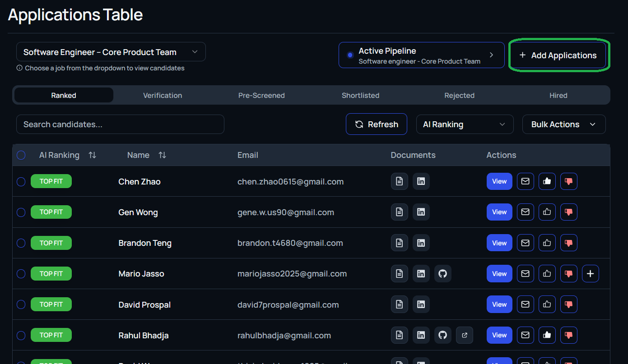Expand the AI Ranking filter dropdown
This screenshot has width=628, height=364.
(465, 124)
